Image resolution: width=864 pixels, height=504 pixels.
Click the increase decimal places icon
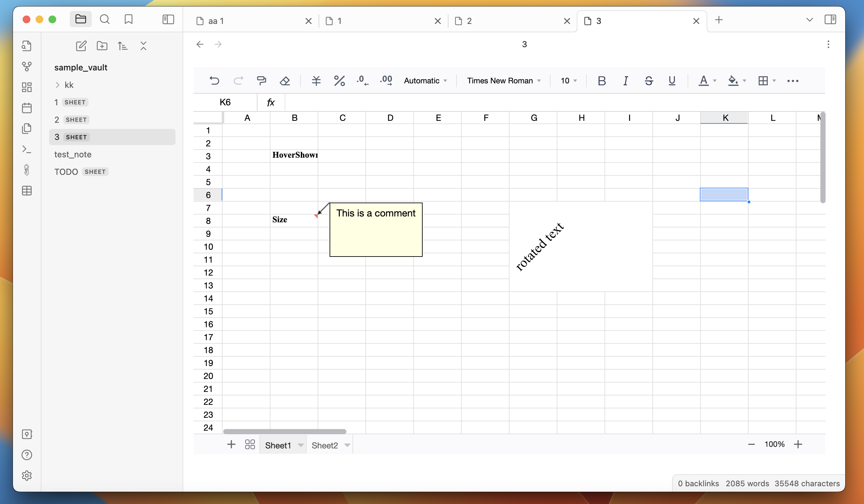tap(386, 80)
